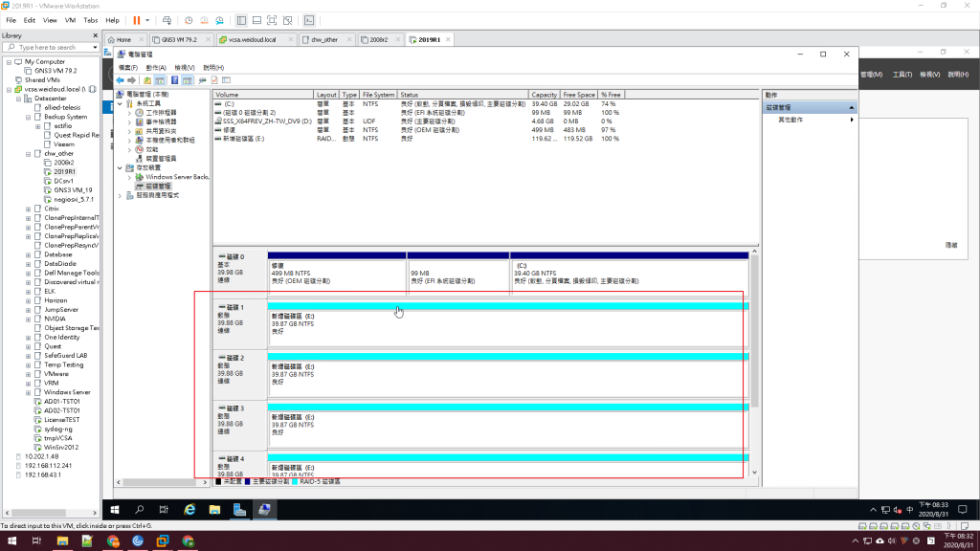The height and width of the screenshot is (551, 980).
Task: Open the VMware Help menu
Action: tap(113, 21)
